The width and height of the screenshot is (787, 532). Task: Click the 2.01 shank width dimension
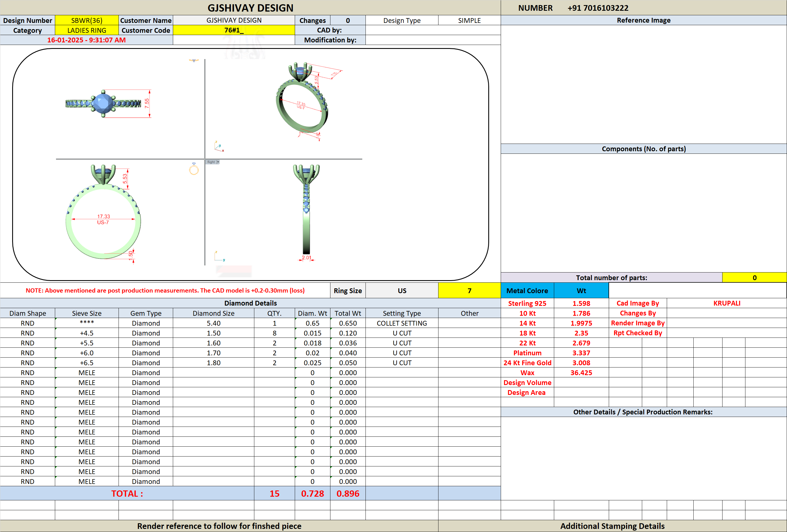306,258
